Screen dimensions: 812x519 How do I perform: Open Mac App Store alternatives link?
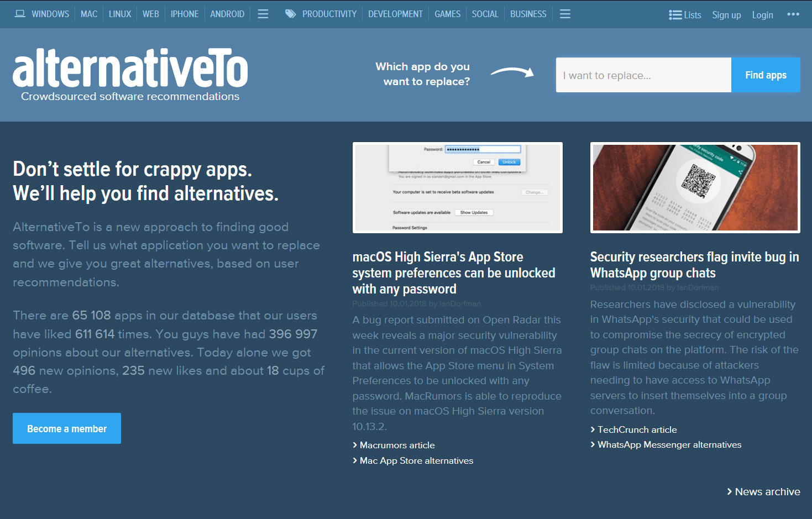coord(416,460)
